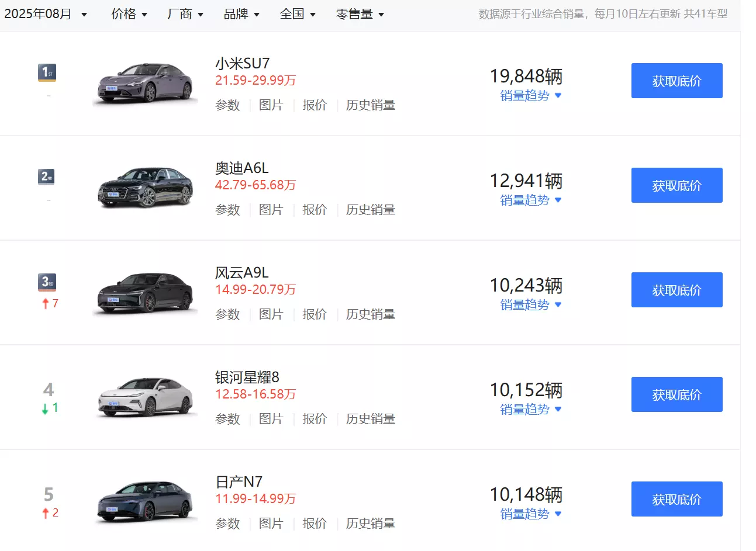Viewport: 756px width, 551px height.
Task: Click the 小米SU7 car thumbnail
Action: (145, 83)
